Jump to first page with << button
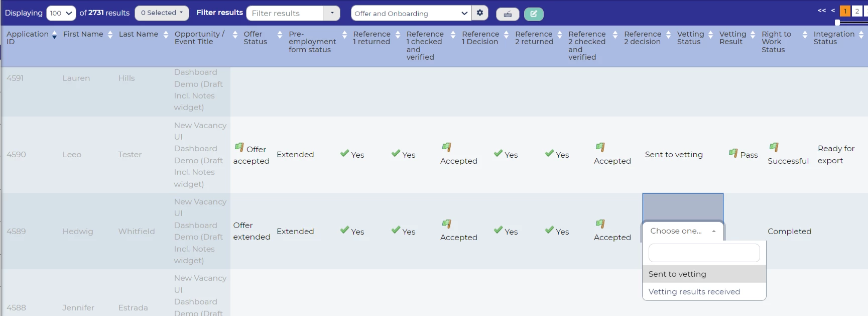The image size is (868, 316). (x=821, y=11)
